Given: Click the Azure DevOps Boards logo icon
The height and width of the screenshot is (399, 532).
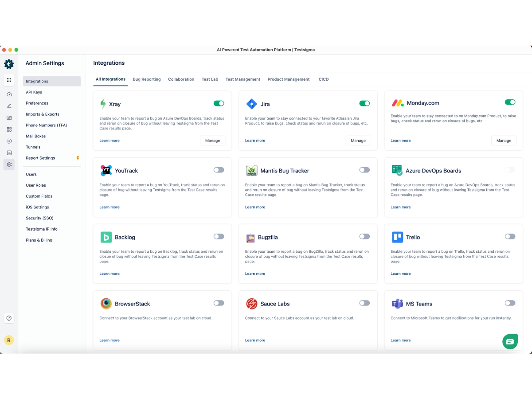Looking at the screenshot, I should [397, 171].
